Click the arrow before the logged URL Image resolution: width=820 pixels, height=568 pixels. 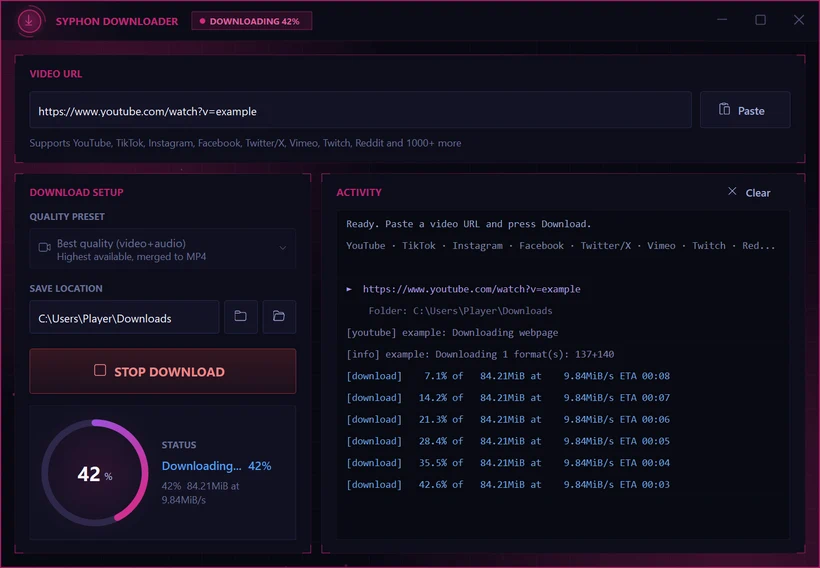349,289
